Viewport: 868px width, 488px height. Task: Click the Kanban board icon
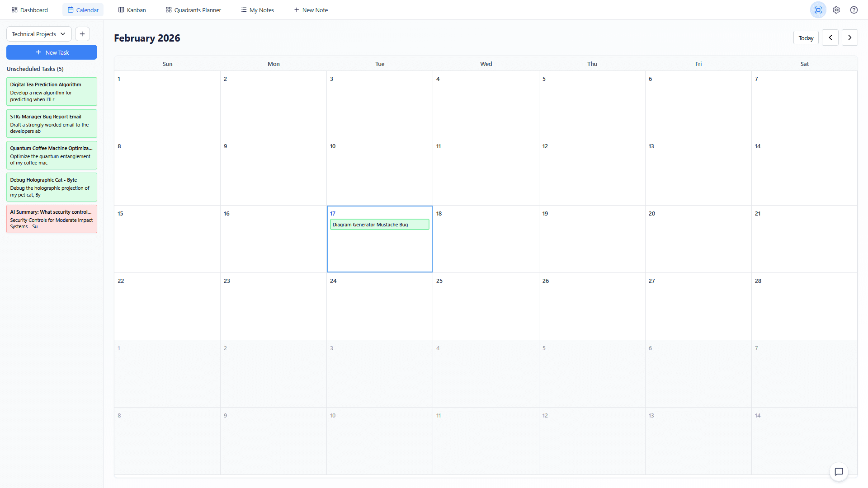click(121, 9)
